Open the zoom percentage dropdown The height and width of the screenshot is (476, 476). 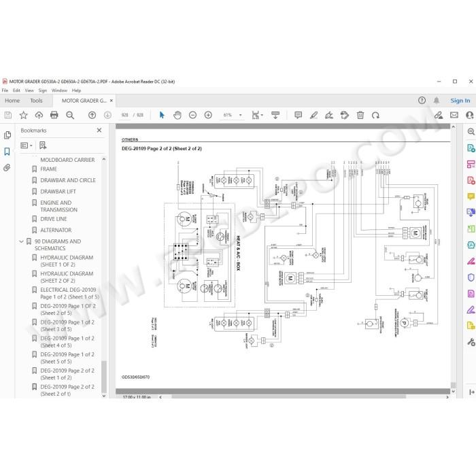pos(241,115)
